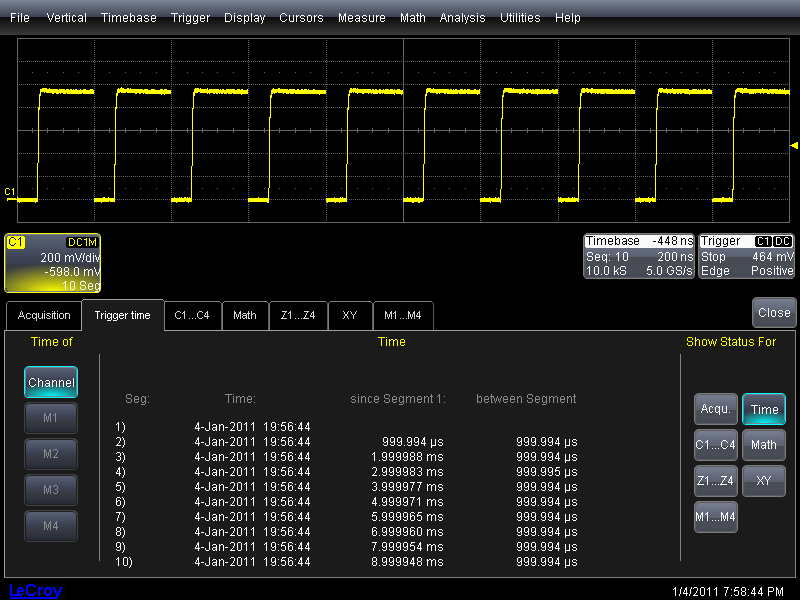
Task: Close the status dialog panel
Action: (x=774, y=312)
